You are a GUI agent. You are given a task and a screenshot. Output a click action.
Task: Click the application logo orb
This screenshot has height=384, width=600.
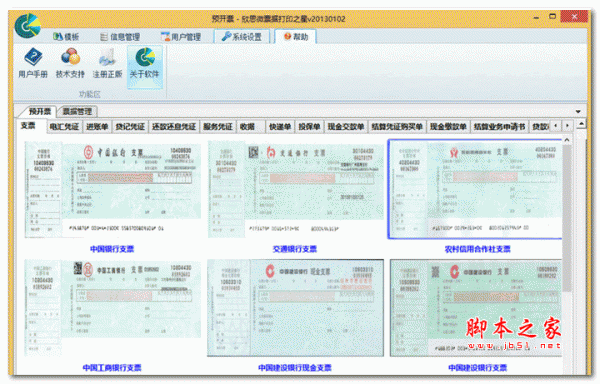[x=28, y=26]
